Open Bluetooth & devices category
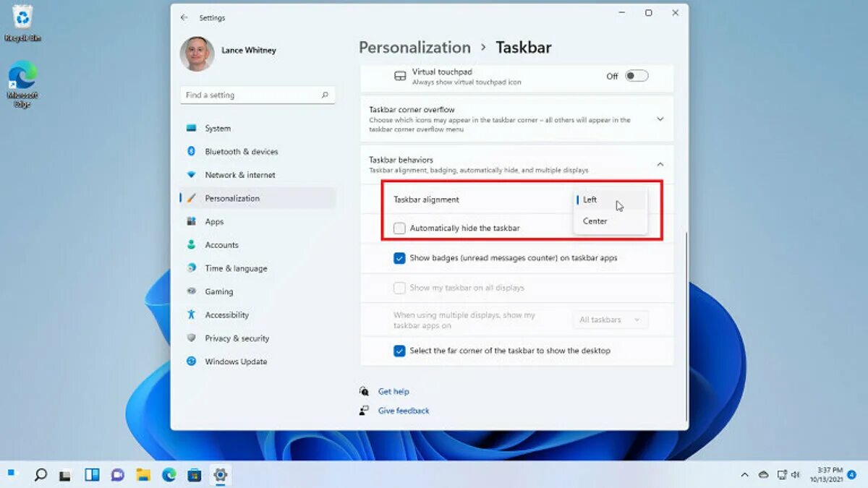The image size is (868, 488). tap(258, 151)
